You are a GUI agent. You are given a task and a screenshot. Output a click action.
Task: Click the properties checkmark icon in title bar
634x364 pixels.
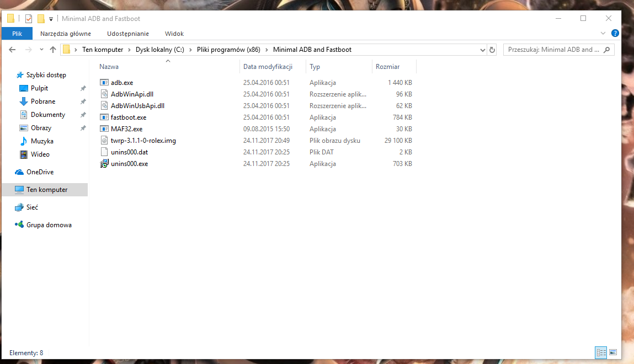pos(29,19)
